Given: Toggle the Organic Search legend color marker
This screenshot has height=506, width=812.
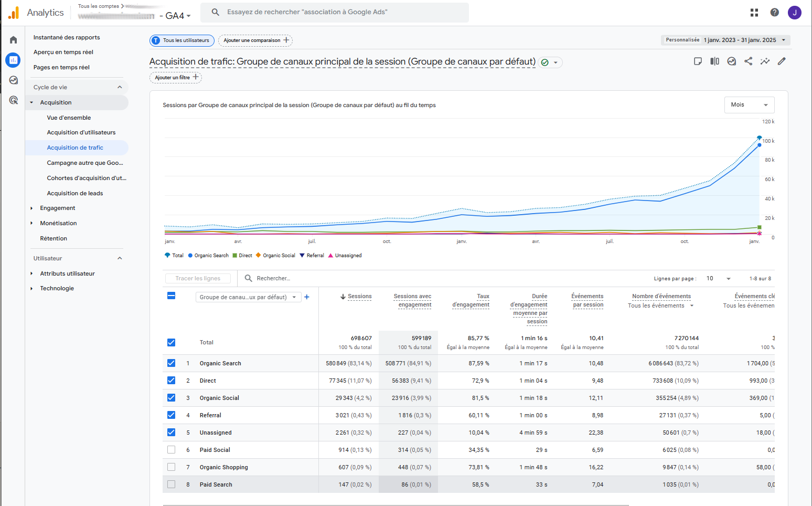Looking at the screenshot, I should (x=190, y=256).
